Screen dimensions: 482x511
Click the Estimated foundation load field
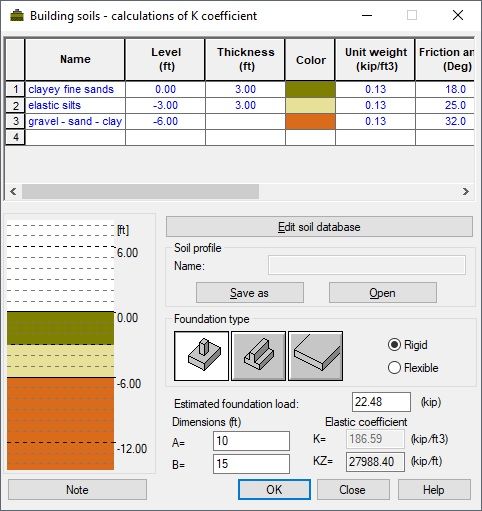click(x=381, y=402)
